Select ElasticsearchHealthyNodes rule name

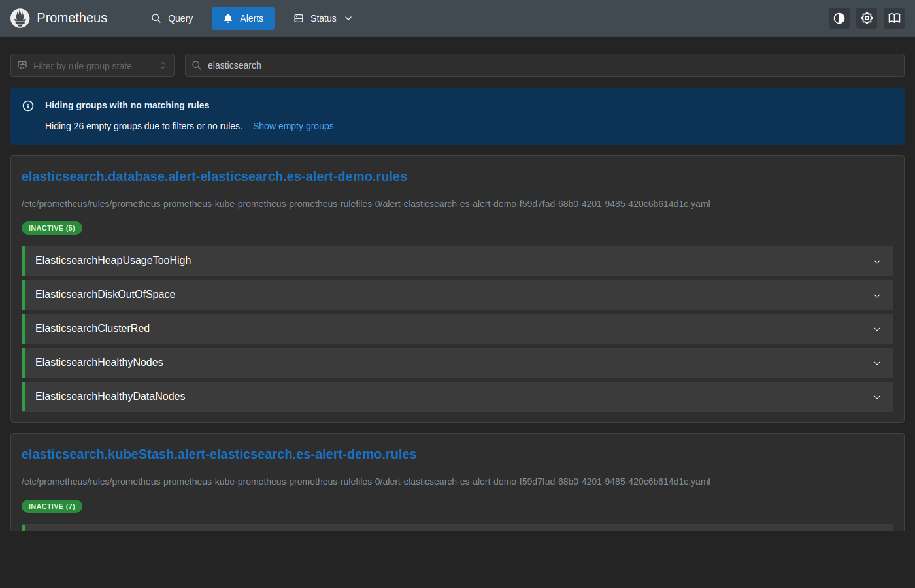99,363
